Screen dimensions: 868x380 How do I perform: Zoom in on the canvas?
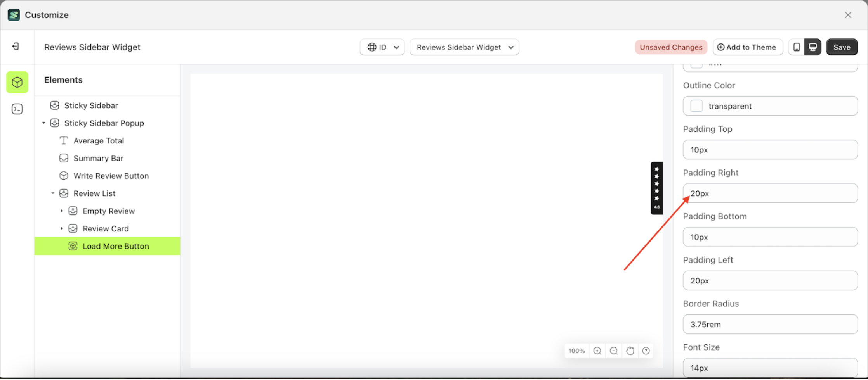tap(597, 351)
